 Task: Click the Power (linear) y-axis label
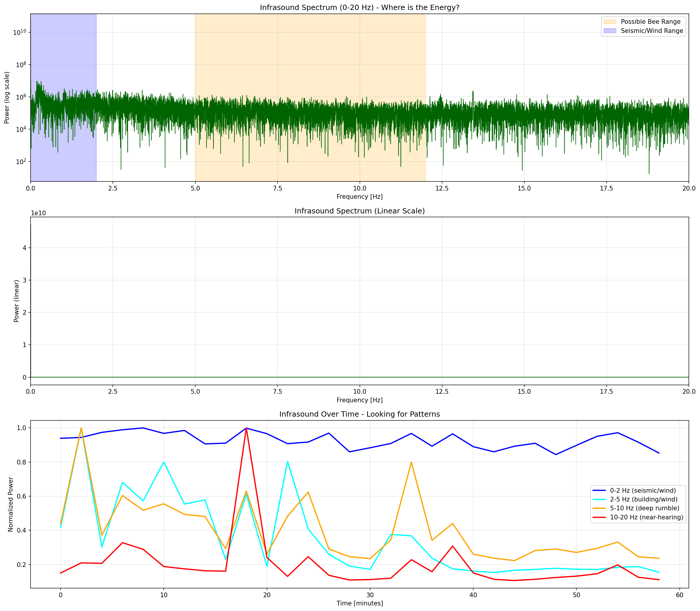[16, 301]
